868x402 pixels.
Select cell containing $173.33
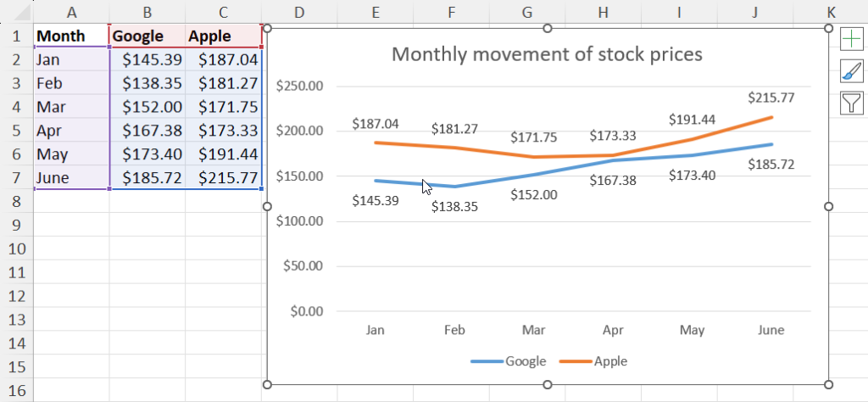click(224, 131)
